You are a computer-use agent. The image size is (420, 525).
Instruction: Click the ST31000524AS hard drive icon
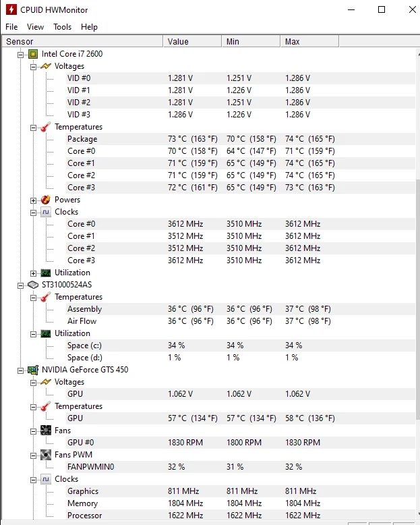coord(32,285)
